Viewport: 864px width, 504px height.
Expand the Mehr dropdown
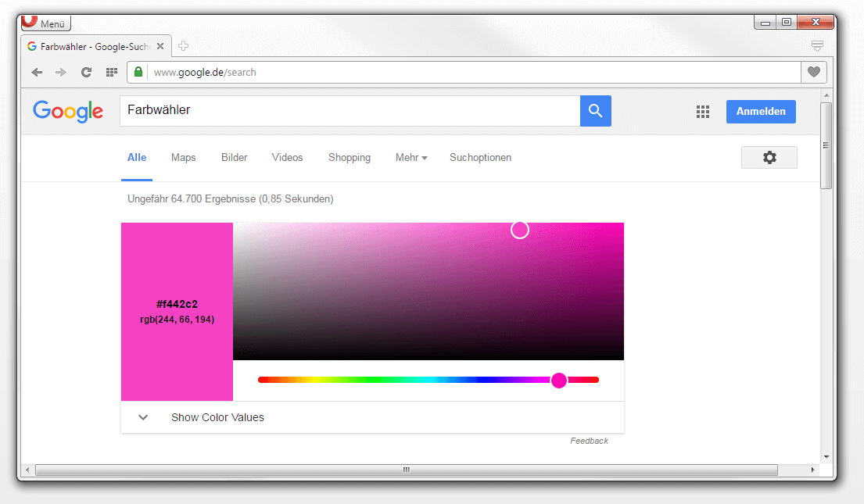411,158
